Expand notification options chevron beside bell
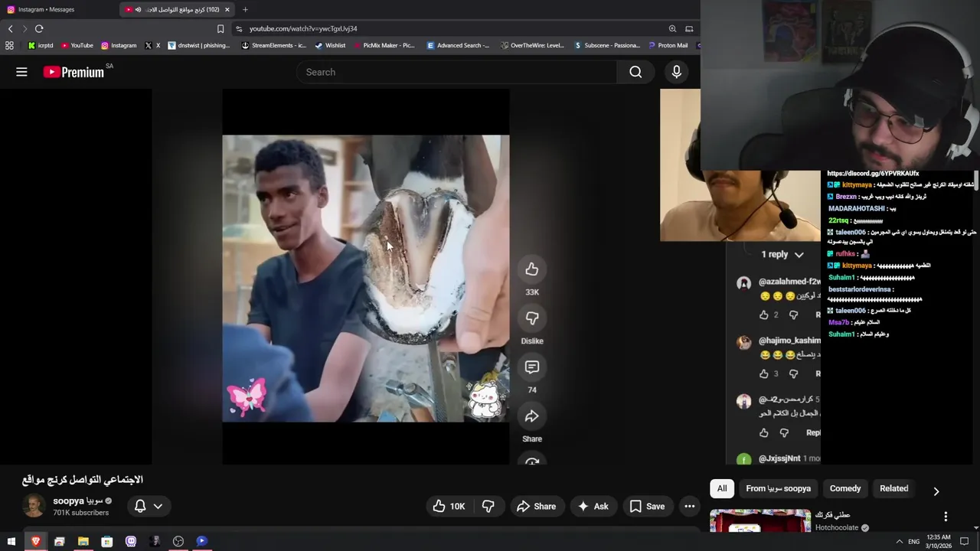Screen dimensions: 980x551 [158, 506]
